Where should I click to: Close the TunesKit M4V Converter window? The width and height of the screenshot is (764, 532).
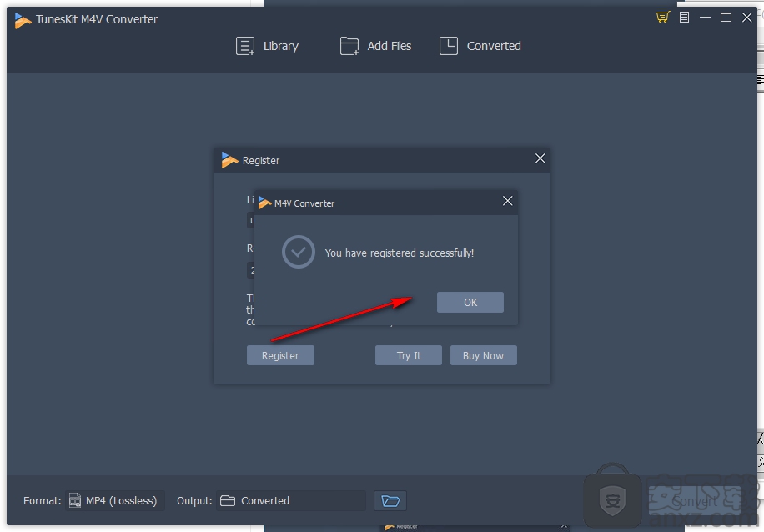[747, 18]
